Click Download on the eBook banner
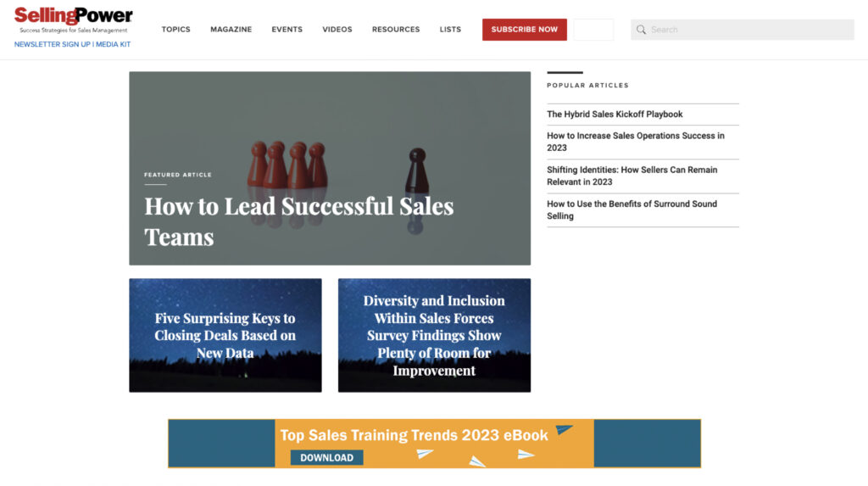This screenshot has width=868, height=486. tap(326, 458)
